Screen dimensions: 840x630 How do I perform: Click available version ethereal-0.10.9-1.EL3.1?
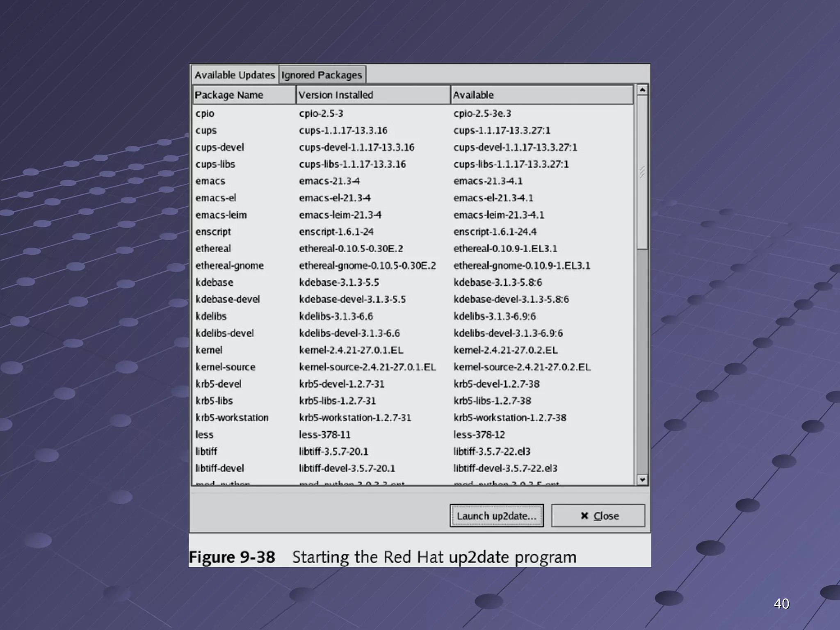[x=505, y=249]
